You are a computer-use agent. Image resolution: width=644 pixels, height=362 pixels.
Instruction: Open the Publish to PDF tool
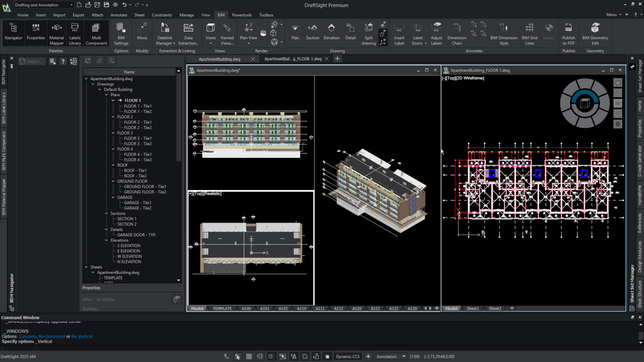pyautogui.click(x=568, y=33)
